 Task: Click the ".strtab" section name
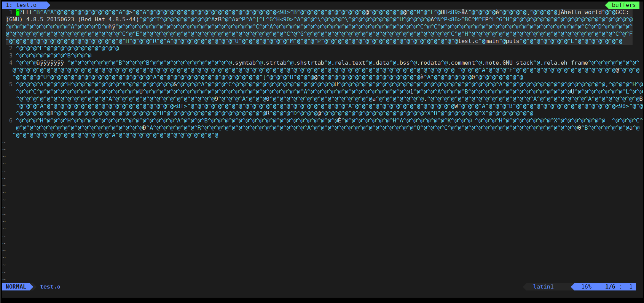click(x=274, y=63)
